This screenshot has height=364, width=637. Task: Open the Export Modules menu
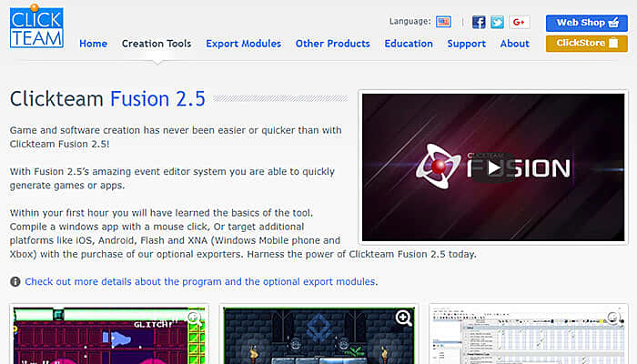pos(243,44)
